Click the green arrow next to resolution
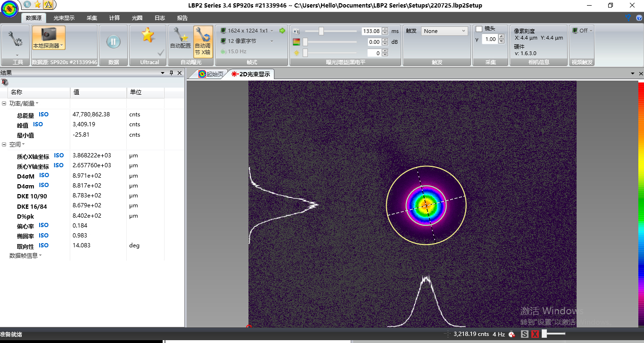644x343 pixels. pos(282,31)
